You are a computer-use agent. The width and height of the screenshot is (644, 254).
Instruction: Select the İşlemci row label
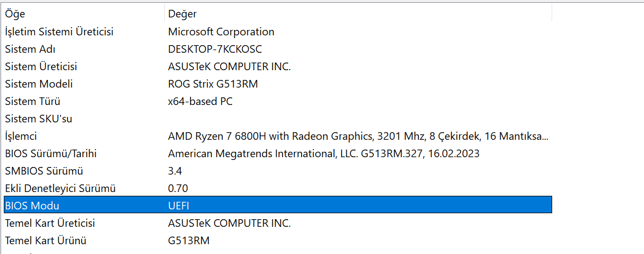(21, 136)
